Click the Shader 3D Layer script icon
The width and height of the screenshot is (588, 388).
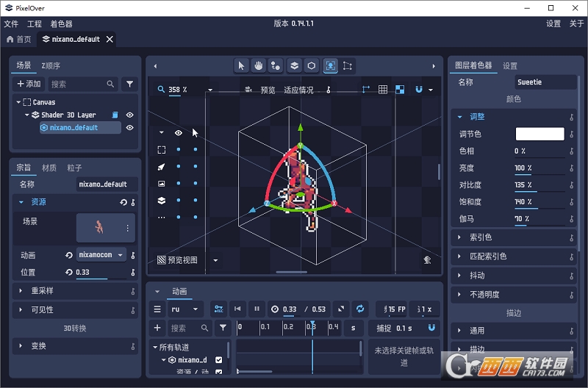(x=115, y=115)
